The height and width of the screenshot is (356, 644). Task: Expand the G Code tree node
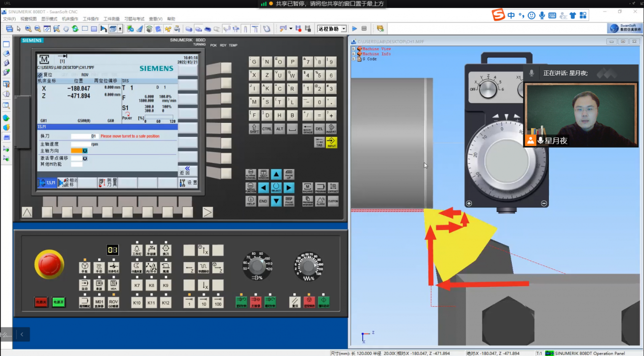(x=354, y=59)
